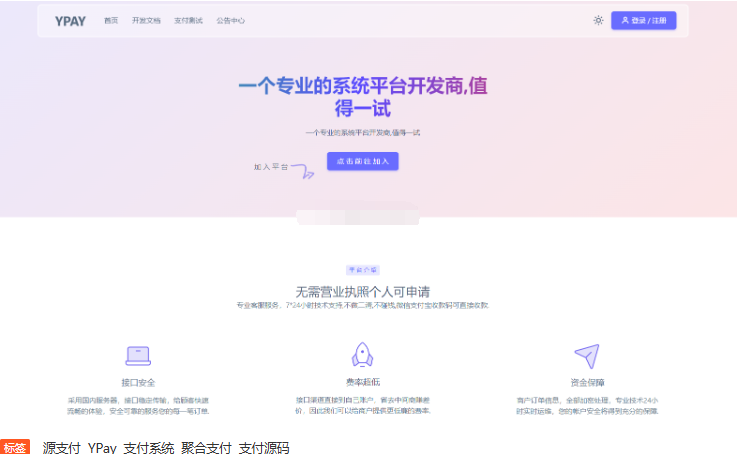Open the 首页 nav item
The width and height of the screenshot is (739, 454).
(x=111, y=21)
